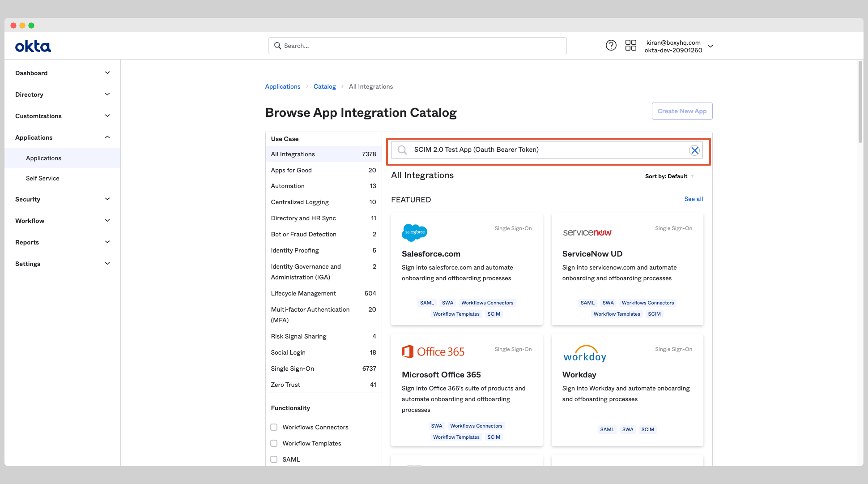
Task: Click the Create New App button
Action: point(682,111)
